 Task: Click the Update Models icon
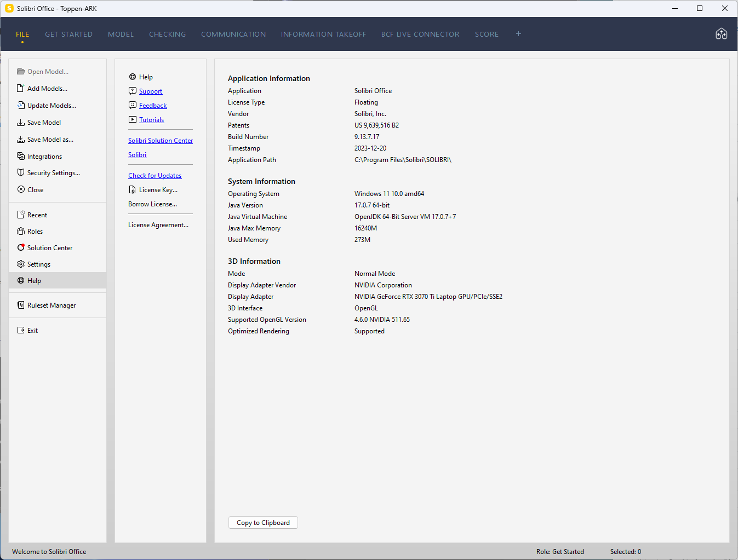pos(21,105)
